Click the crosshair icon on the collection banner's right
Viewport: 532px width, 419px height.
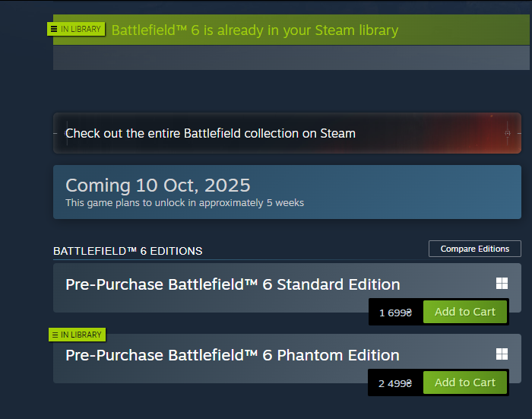(508, 133)
